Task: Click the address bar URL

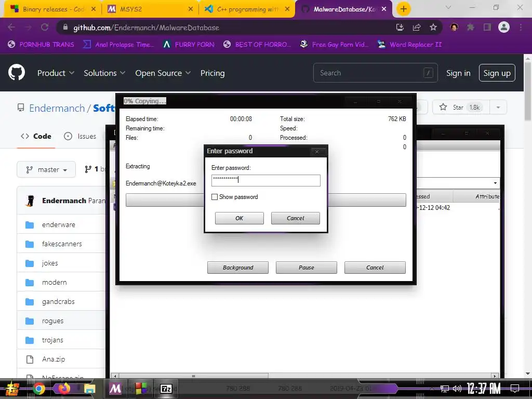Action: point(146,28)
